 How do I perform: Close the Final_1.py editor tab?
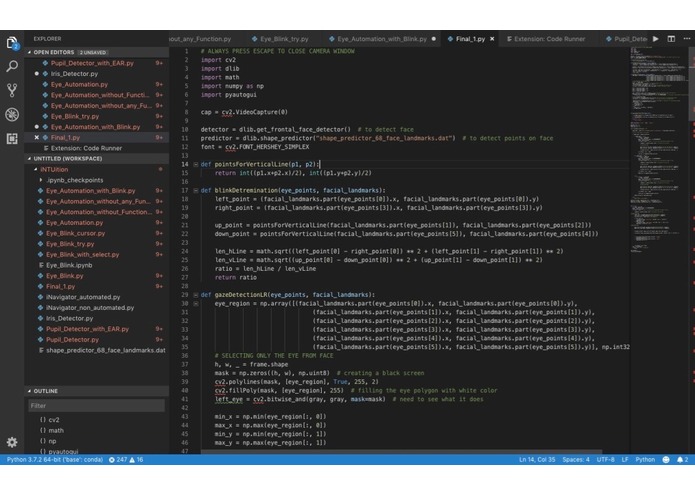tap(492, 39)
